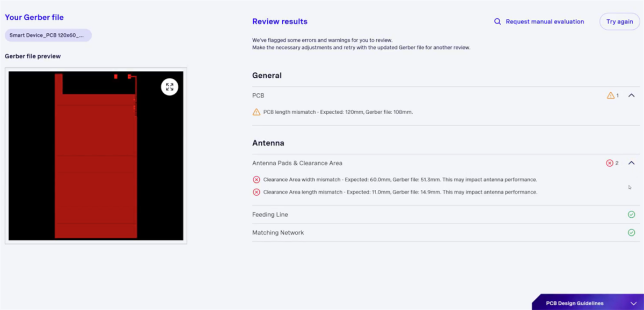Click the Antenna Pads & Clearance Area label
644x310 pixels.
297,163
